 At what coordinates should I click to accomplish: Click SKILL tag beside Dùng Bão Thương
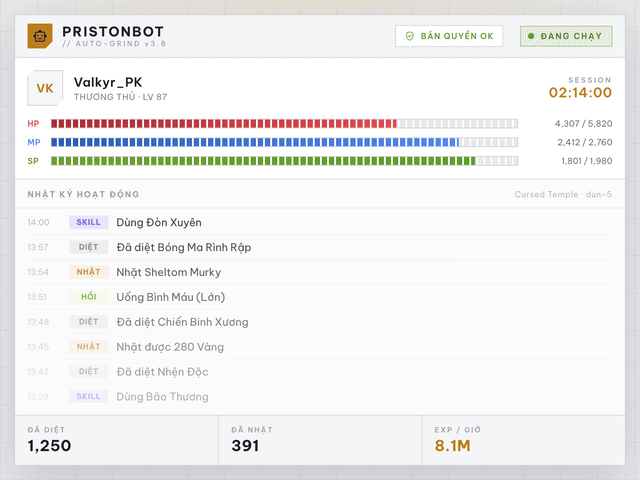pyautogui.click(x=89, y=396)
